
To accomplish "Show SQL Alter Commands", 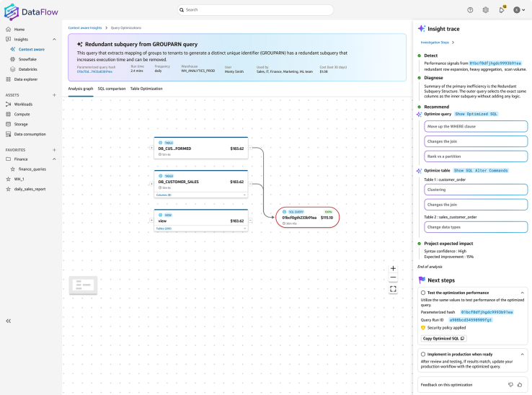I will pos(481,171).
